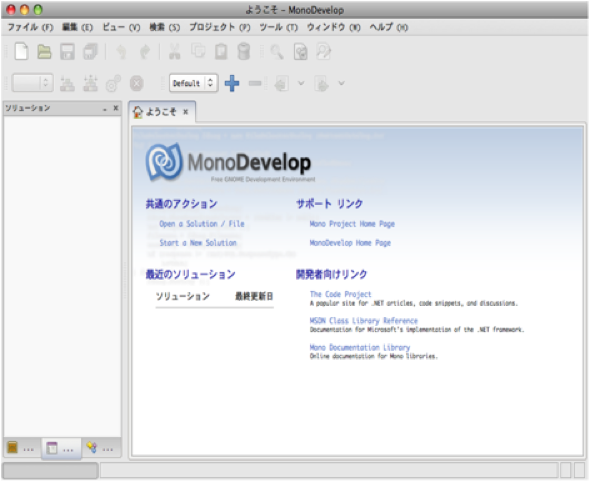The height and width of the screenshot is (482, 590).
Task: Open the empty configuration combo box
Action: click(32, 83)
